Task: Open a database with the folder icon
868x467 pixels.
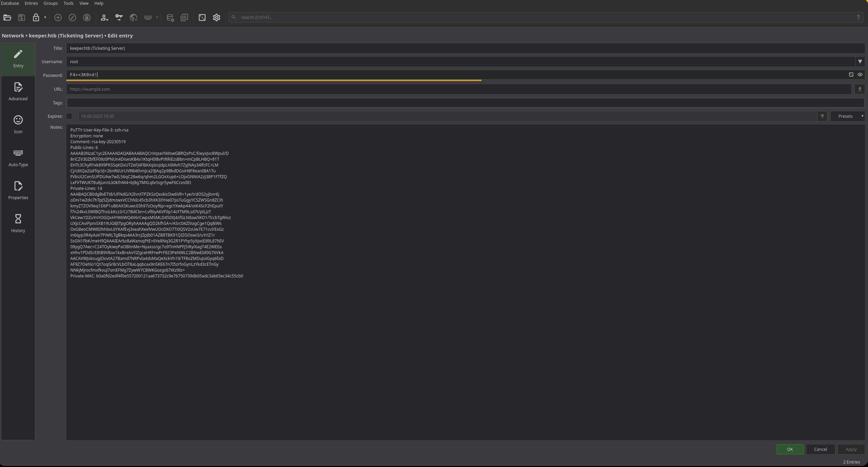Action: point(7,18)
